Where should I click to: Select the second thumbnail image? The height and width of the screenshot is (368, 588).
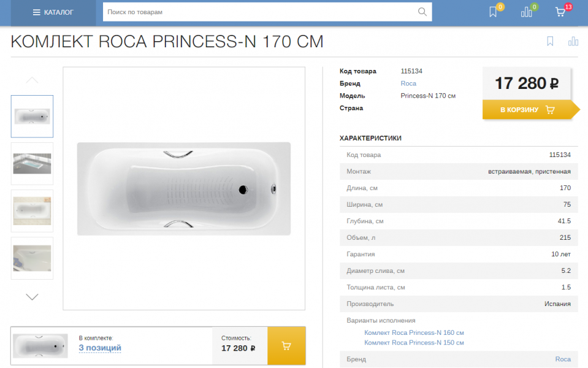32,164
